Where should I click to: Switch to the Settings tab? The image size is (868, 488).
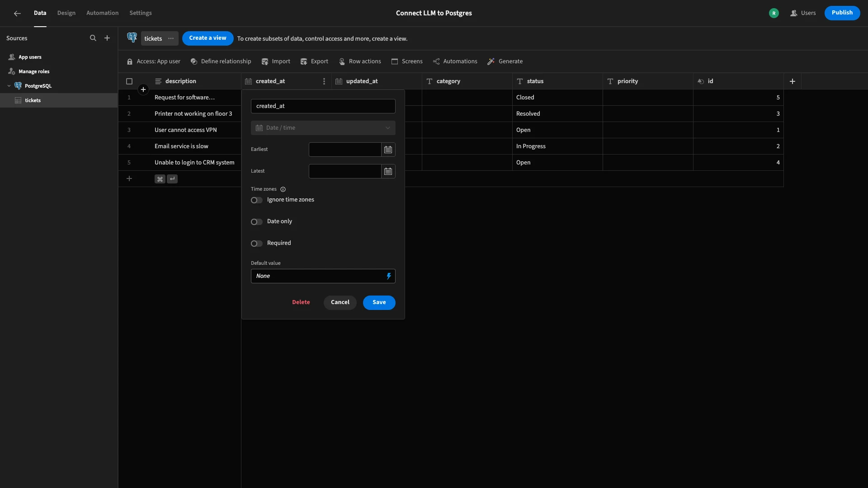141,13
